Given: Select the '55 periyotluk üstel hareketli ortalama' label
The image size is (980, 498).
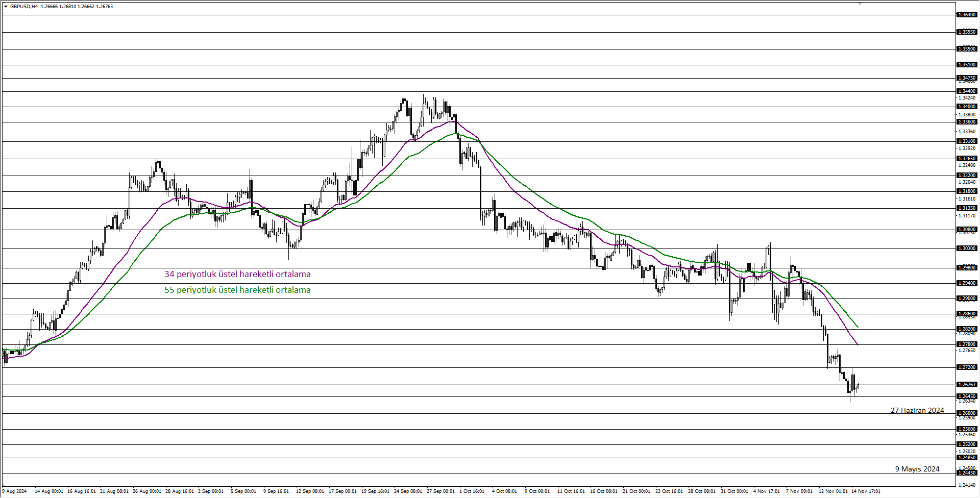Looking at the screenshot, I should click(237, 290).
